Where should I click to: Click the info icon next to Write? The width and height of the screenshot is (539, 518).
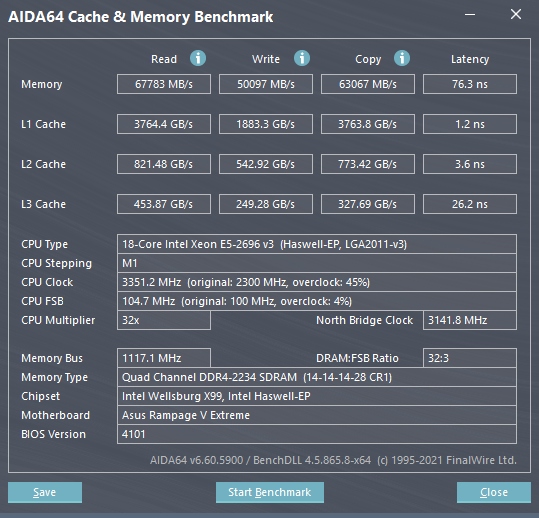pyautogui.click(x=302, y=58)
